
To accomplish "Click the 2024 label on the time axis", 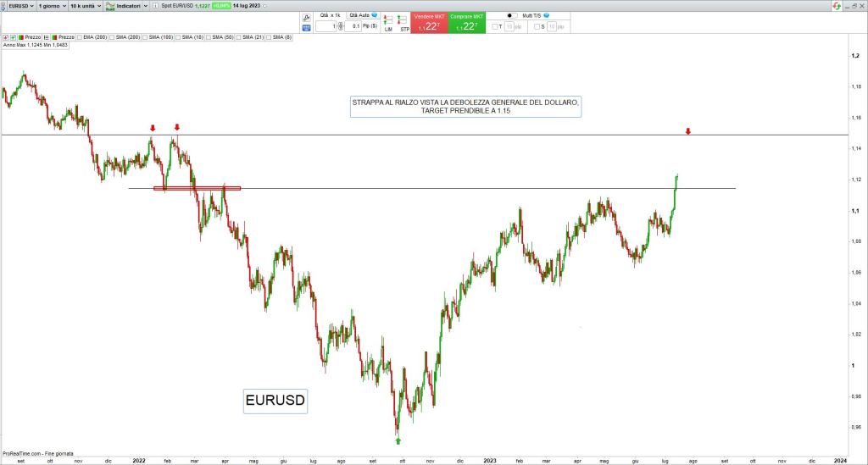I will point(840,461).
